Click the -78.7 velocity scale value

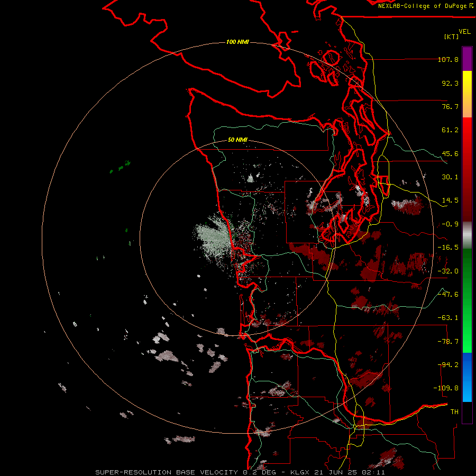click(x=448, y=342)
